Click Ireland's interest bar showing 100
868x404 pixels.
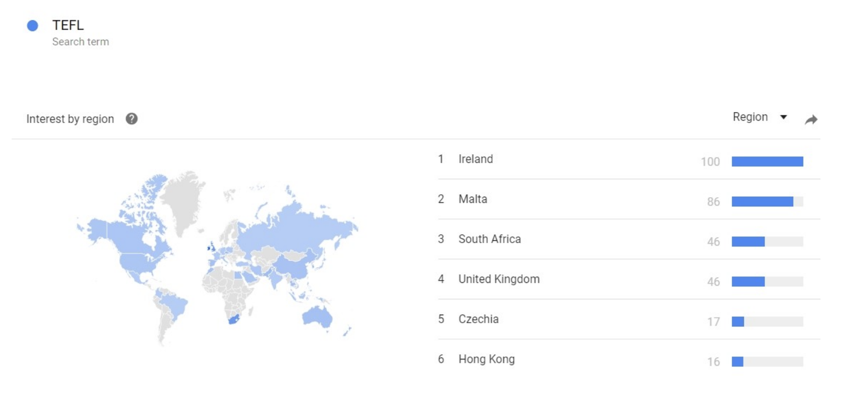click(x=767, y=162)
